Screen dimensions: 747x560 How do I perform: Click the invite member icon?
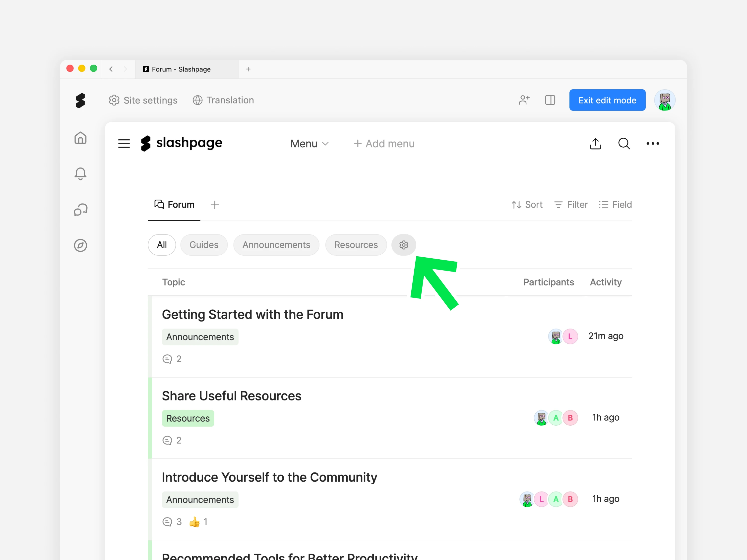pos(524,100)
